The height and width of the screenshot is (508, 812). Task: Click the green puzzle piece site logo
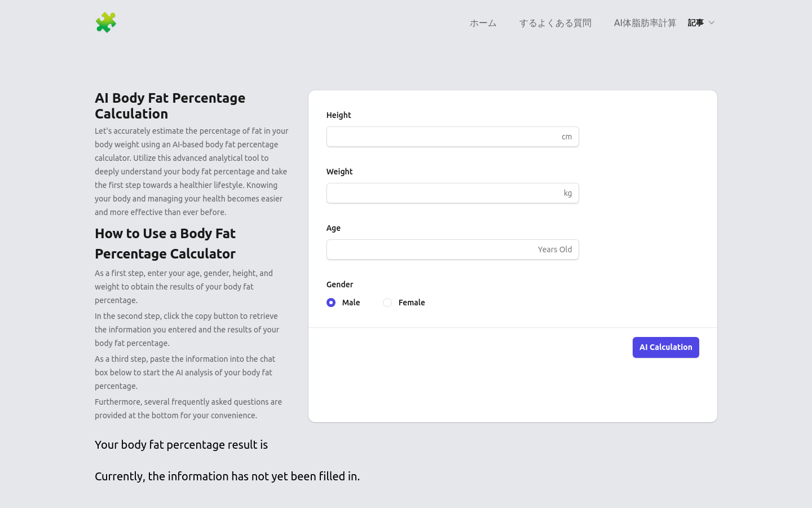106,23
